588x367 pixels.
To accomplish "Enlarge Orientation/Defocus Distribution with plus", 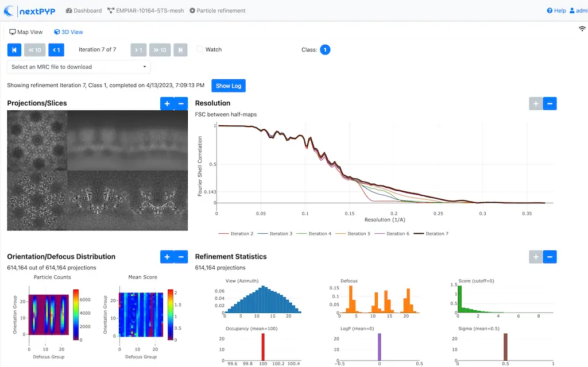I will pos(167,257).
